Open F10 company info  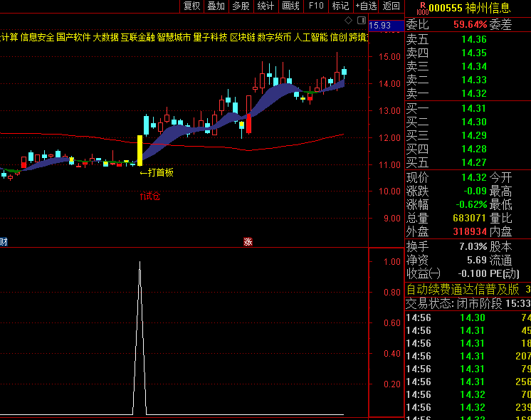pyautogui.click(x=316, y=6)
